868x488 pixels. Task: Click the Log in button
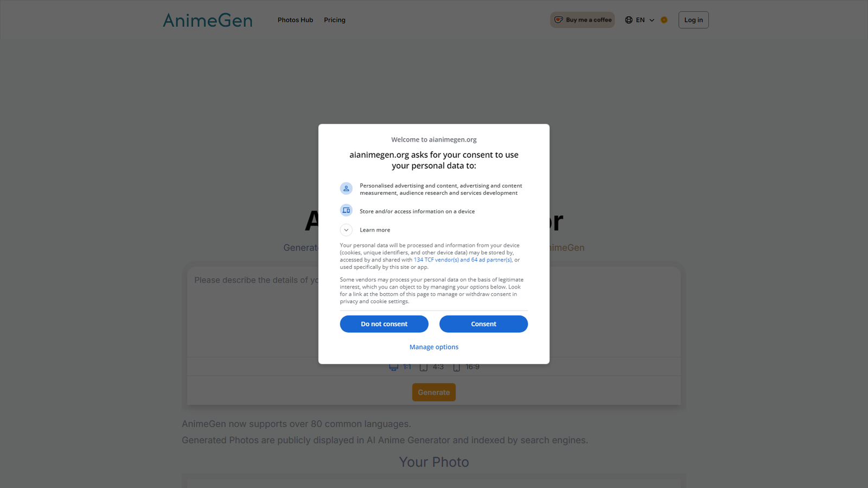click(693, 20)
